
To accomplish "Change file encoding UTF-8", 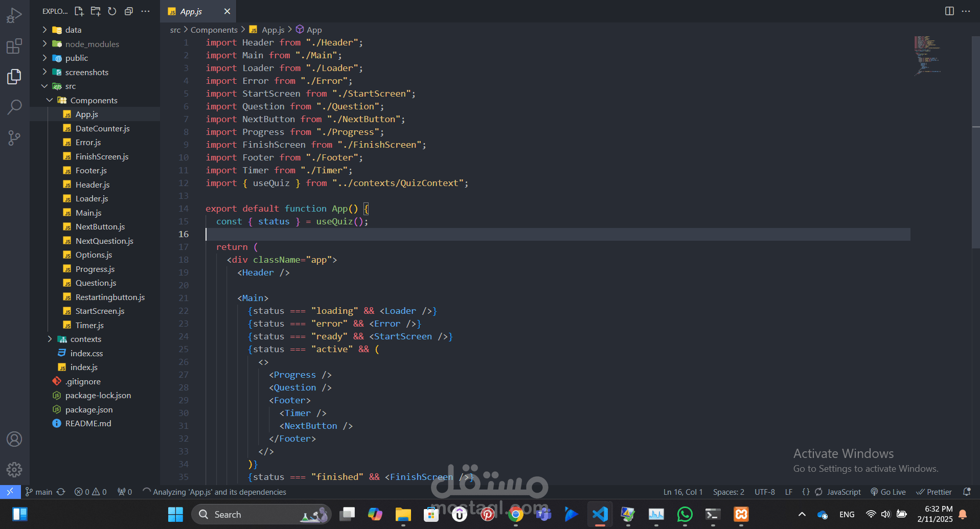I will pos(765,492).
